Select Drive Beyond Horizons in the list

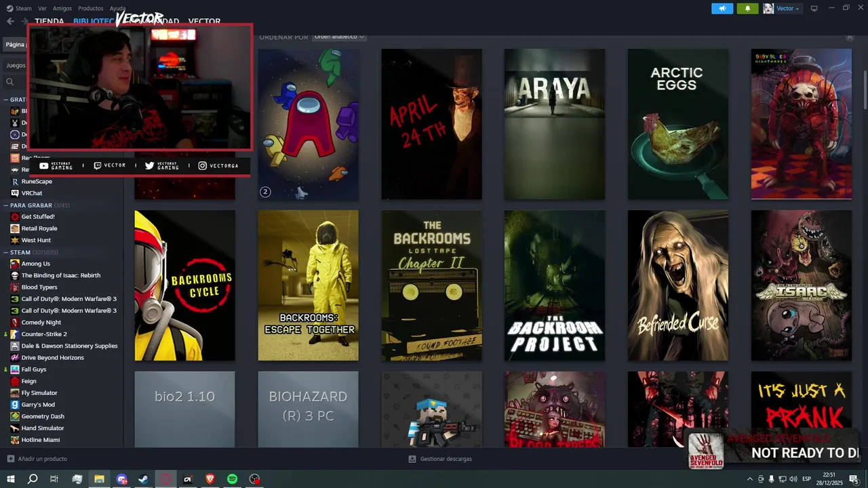53,358
